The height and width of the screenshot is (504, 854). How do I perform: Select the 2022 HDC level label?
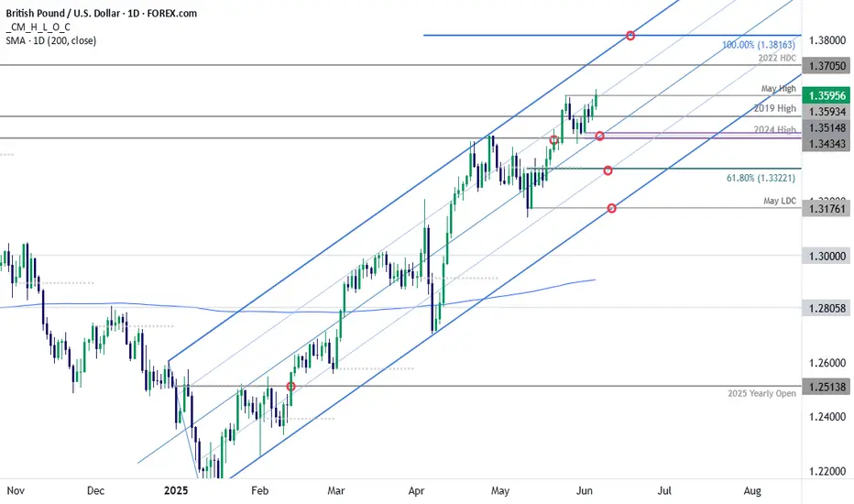[777, 58]
